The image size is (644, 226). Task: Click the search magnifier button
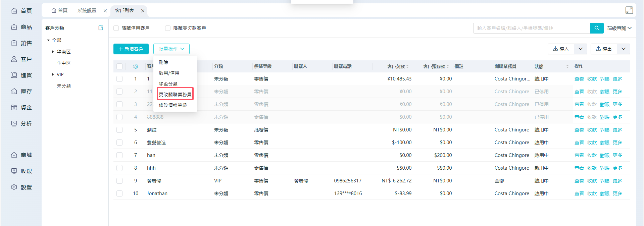point(597,28)
